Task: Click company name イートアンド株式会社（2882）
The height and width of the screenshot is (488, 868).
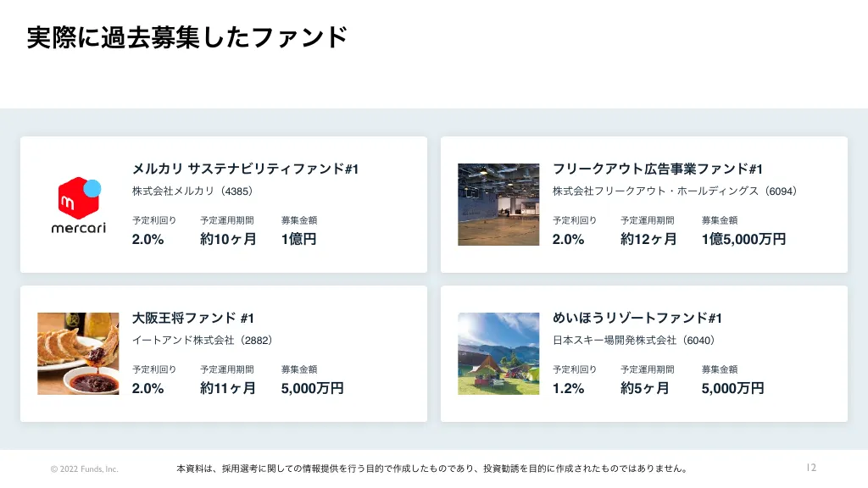Action: tap(203, 341)
